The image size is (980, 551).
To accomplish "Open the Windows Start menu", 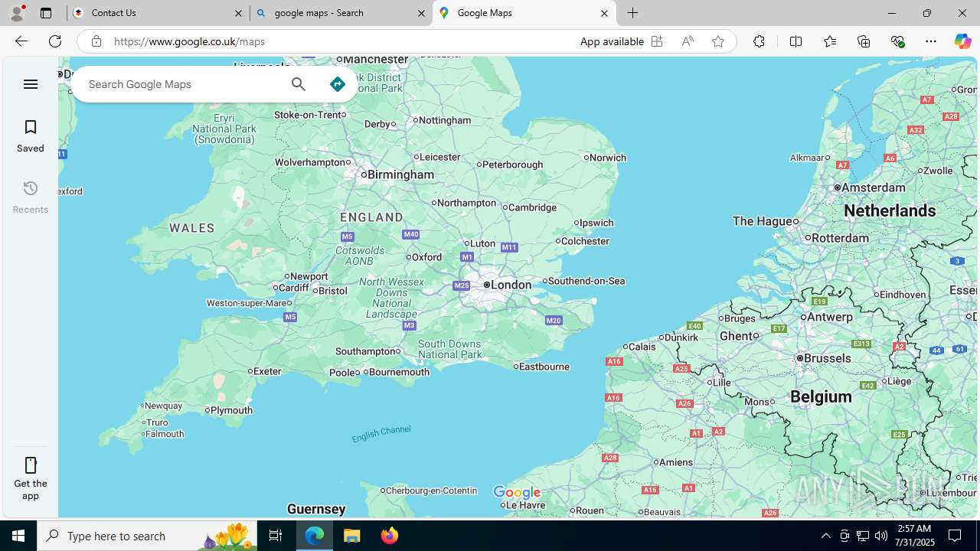I will [18, 536].
